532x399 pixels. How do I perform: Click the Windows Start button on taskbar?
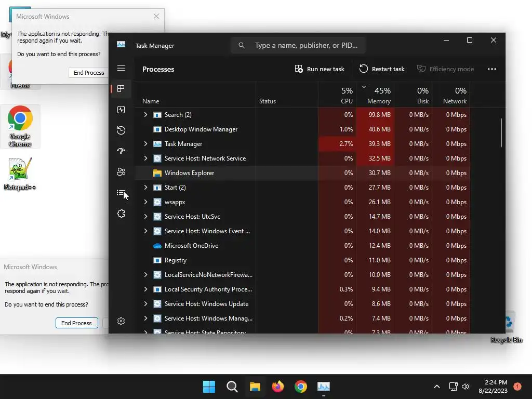pos(209,387)
